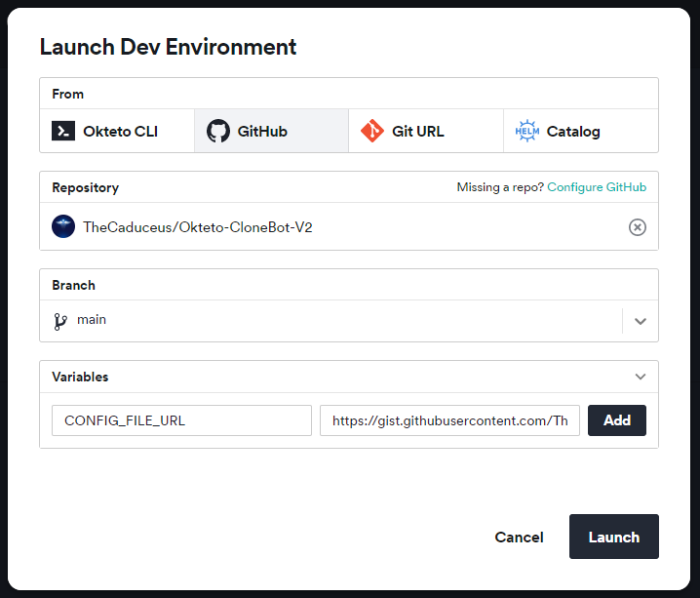
Task: Click the TheCaduceus/Okteto-CloneBot-V2 repository name
Action: click(x=197, y=227)
